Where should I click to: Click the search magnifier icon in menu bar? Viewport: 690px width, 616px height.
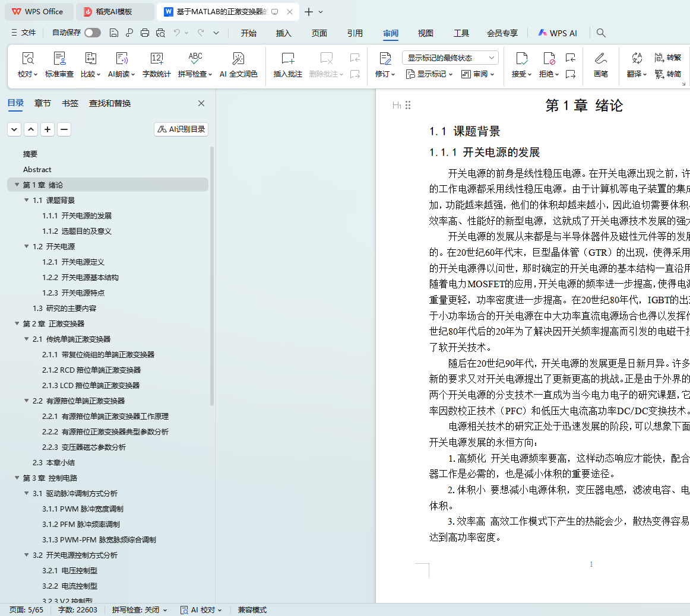click(601, 33)
